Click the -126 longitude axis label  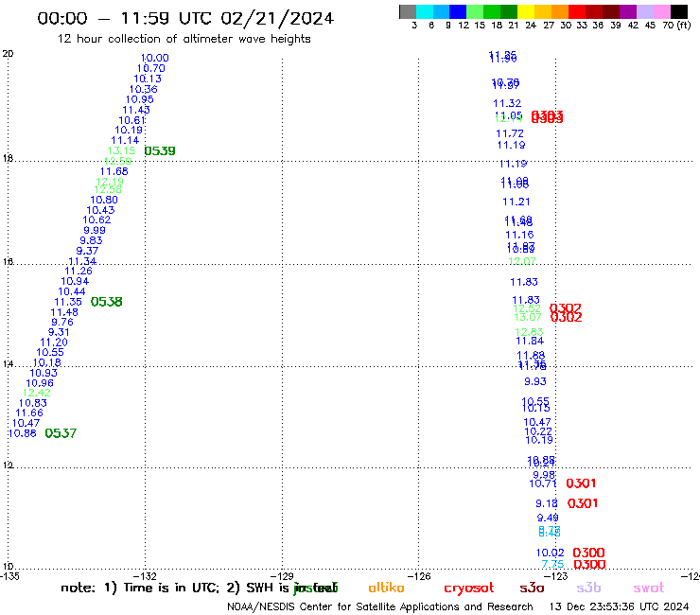[419, 576]
